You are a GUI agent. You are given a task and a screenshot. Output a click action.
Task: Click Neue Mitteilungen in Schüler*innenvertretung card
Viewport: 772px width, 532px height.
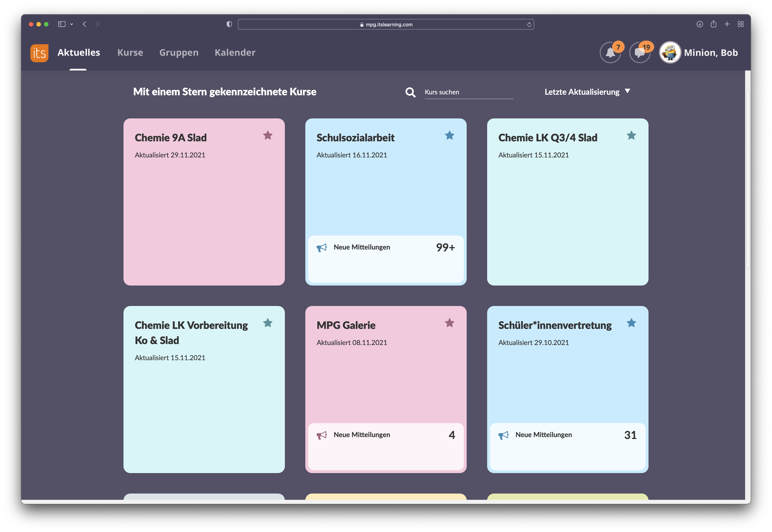[x=543, y=435]
